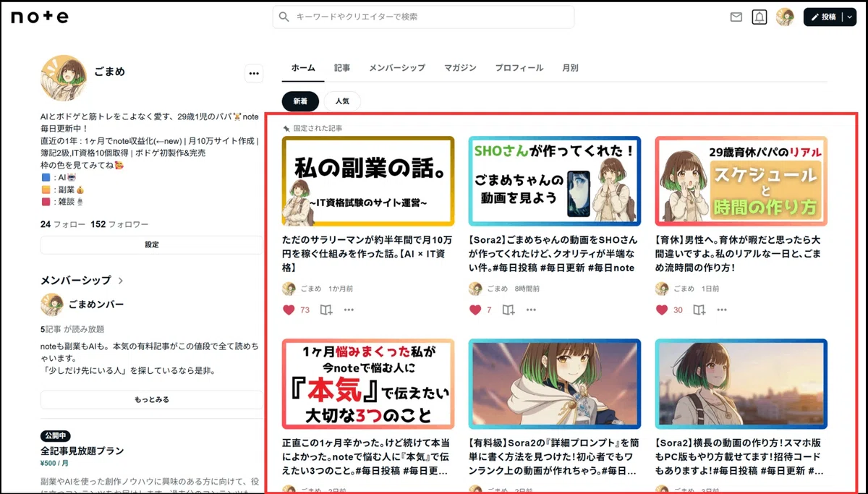Click the 固定された記事 label
Viewport: 868px width, 494px height.
tap(318, 128)
